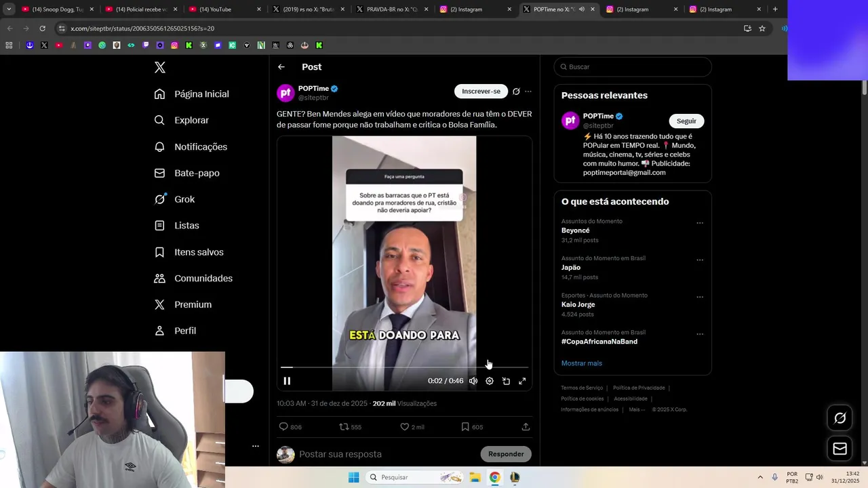Image resolution: width=868 pixels, height=488 pixels.
Task: Show hidden tray icons chevron
Action: pos(760,477)
